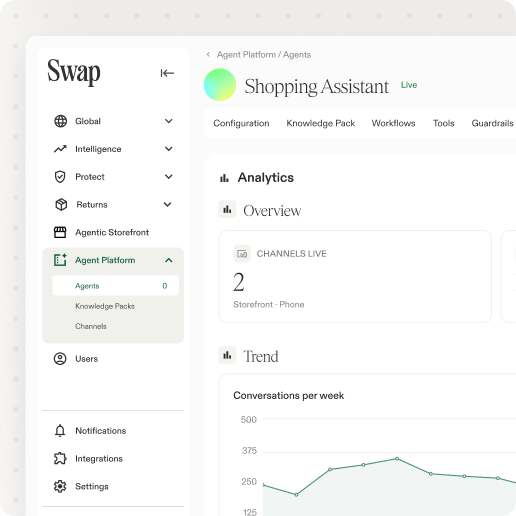Click the 250 axis label
Screen dimensions: 516x516
click(249, 481)
